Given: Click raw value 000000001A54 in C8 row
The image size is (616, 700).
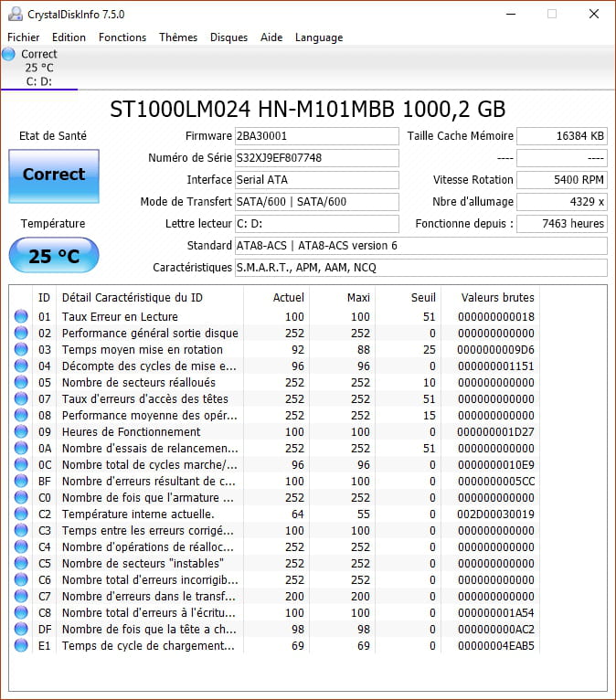Looking at the screenshot, I should click(495, 612).
